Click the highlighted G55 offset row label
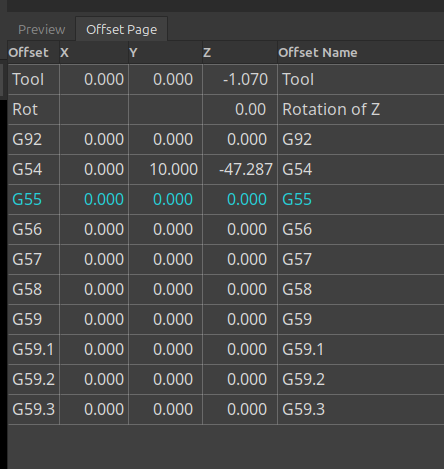 [x=34, y=199]
